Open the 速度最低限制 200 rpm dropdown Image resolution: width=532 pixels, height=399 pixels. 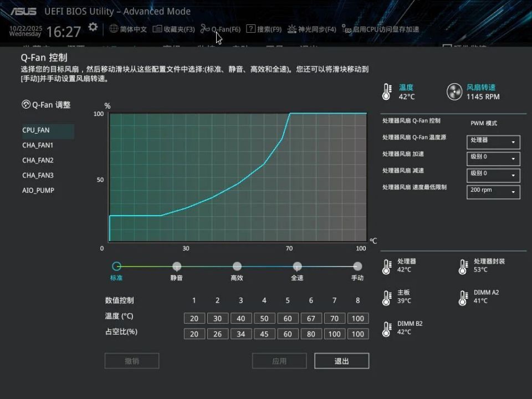pyautogui.click(x=492, y=191)
